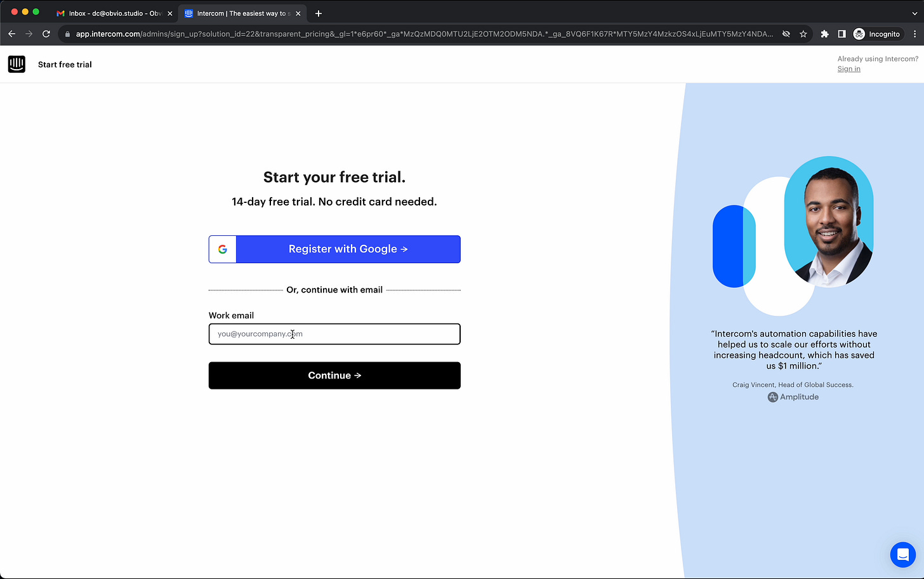This screenshot has width=924, height=579.
Task: Click the browser forward arrow
Action: coord(29,34)
